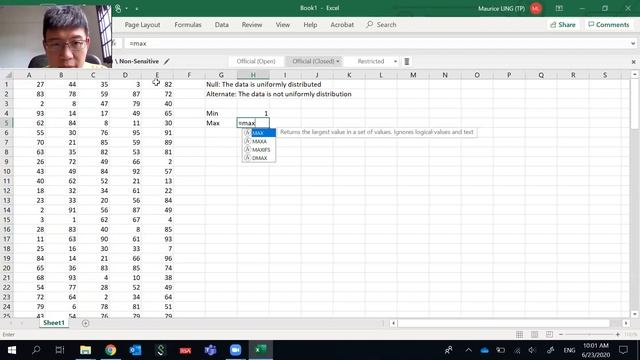Click the Search box in the ribbon

[381, 24]
